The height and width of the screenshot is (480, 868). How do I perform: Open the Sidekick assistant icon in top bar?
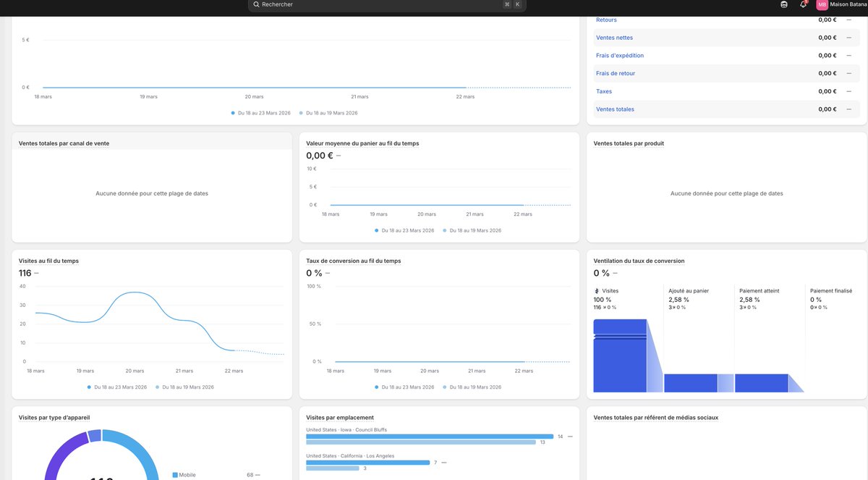[784, 4]
